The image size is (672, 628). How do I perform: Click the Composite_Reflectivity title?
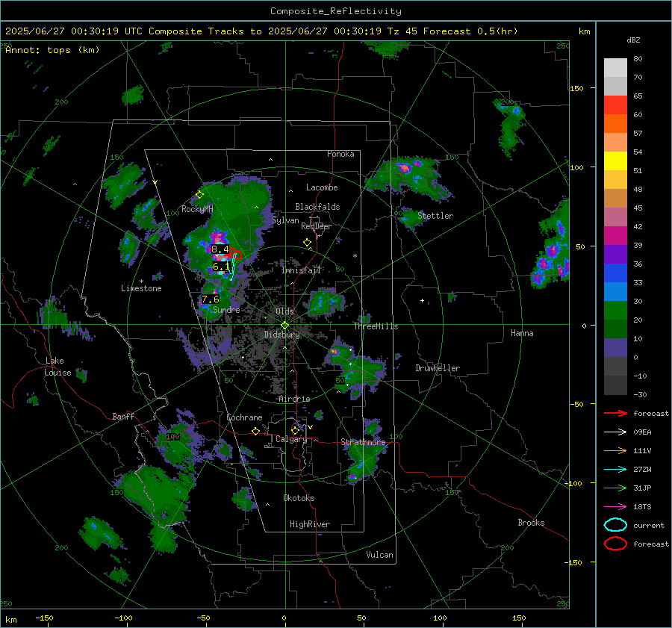tap(336, 11)
